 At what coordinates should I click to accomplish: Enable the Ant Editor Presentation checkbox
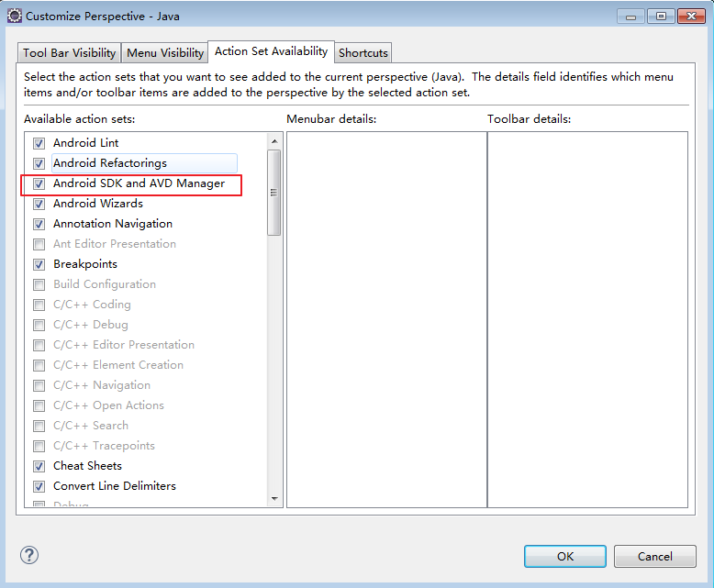(39, 244)
